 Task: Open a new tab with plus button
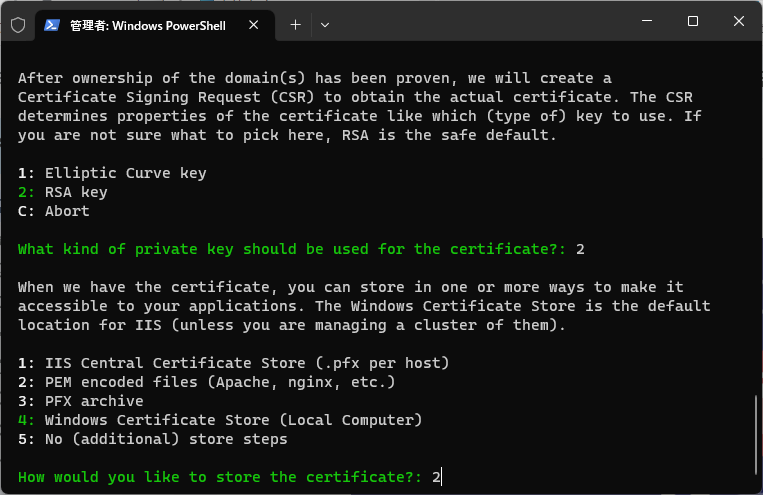click(x=295, y=25)
